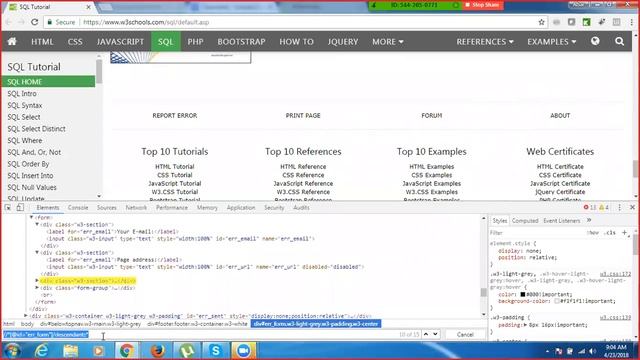Expand the padding shorthand property triangle
This screenshot has width=640, height=360.
click(525, 325)
